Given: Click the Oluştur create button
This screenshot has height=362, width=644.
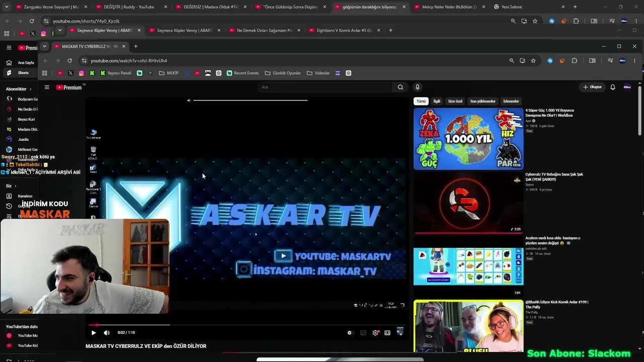Looking at the screenshot, I should click(593, 87).
